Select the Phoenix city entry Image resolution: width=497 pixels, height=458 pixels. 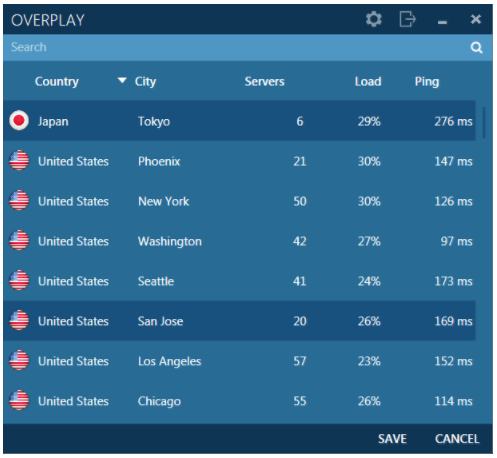[x=159, y=162]
